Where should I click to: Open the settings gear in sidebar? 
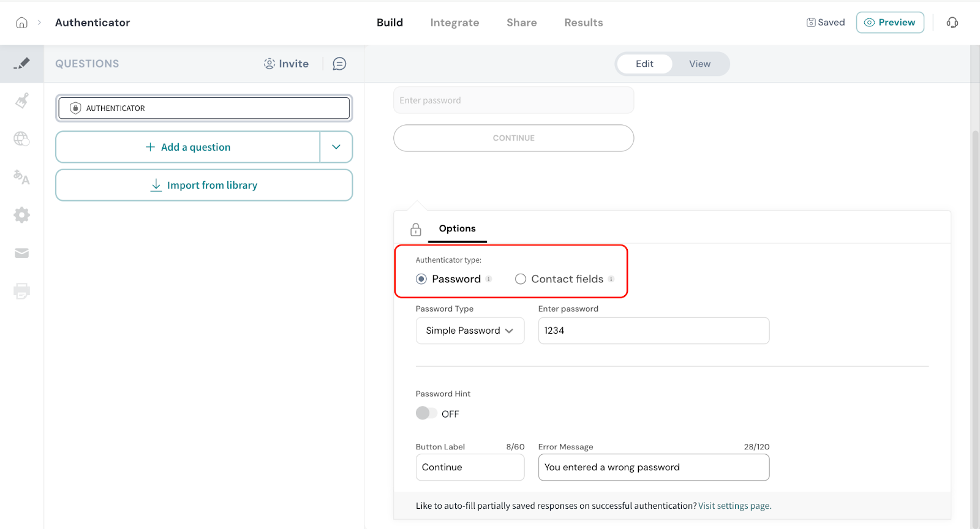(21, 215)
